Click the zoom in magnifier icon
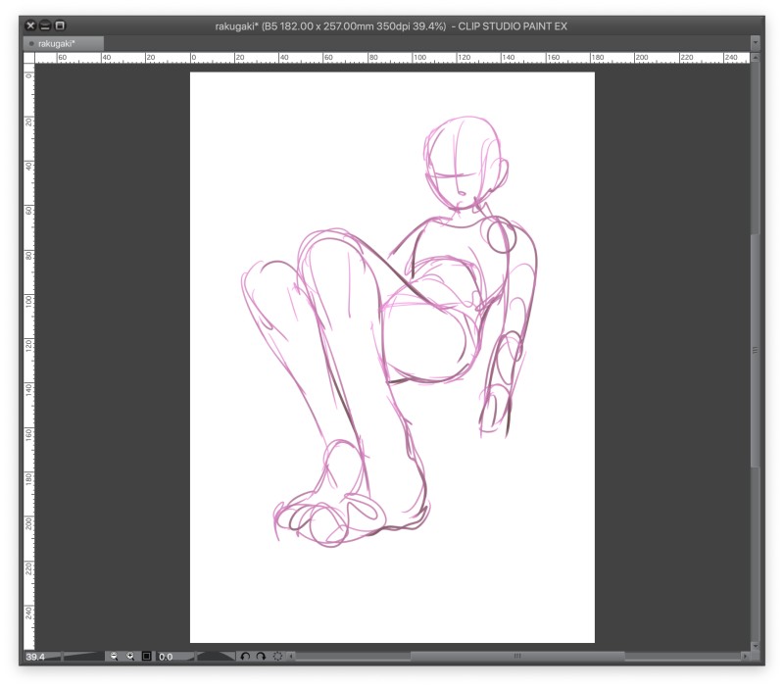 pyautogui.click(x=130, y=656)
